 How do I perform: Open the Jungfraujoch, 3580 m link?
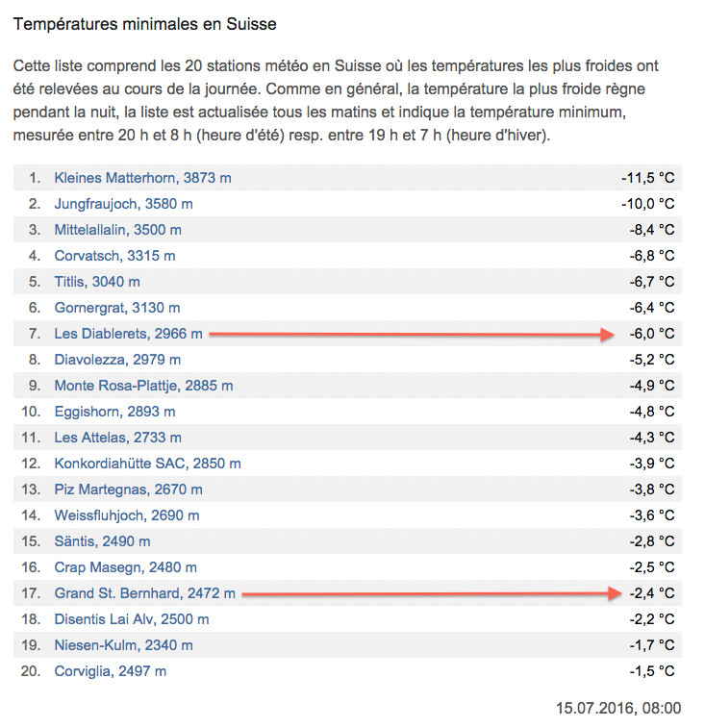pyautogui.click(x=123, y=204)
